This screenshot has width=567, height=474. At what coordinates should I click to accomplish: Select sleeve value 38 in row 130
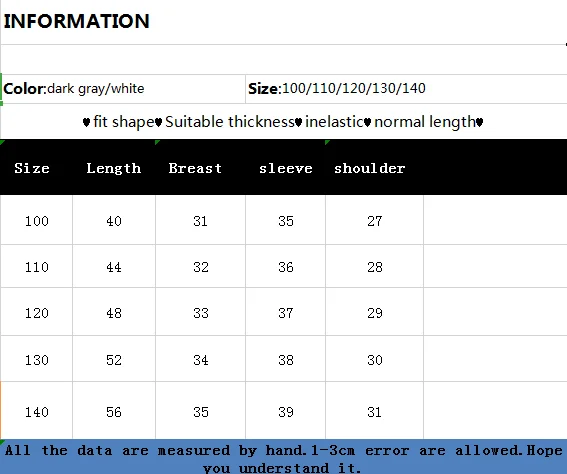coord(286,360)
